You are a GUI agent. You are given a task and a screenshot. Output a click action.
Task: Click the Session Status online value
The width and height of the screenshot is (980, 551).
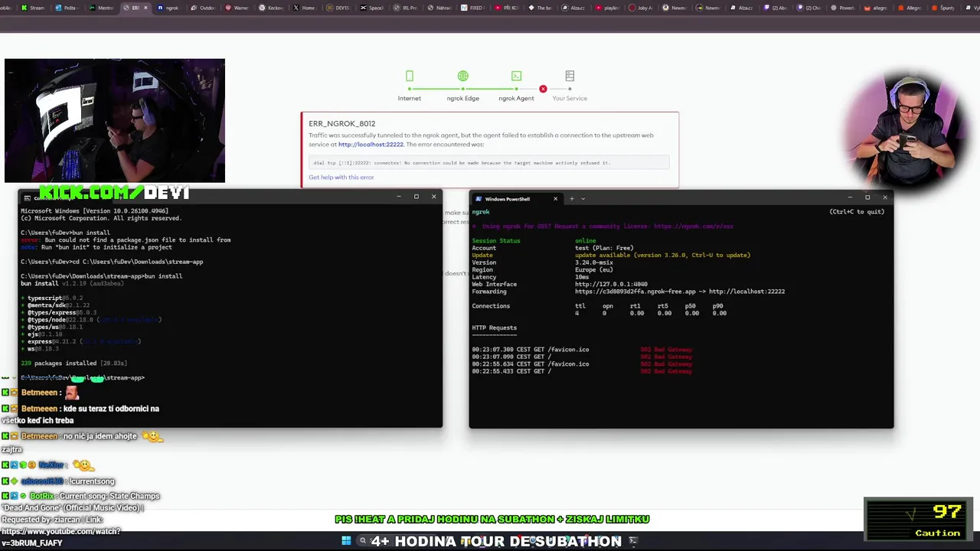[x=586, y=240]
